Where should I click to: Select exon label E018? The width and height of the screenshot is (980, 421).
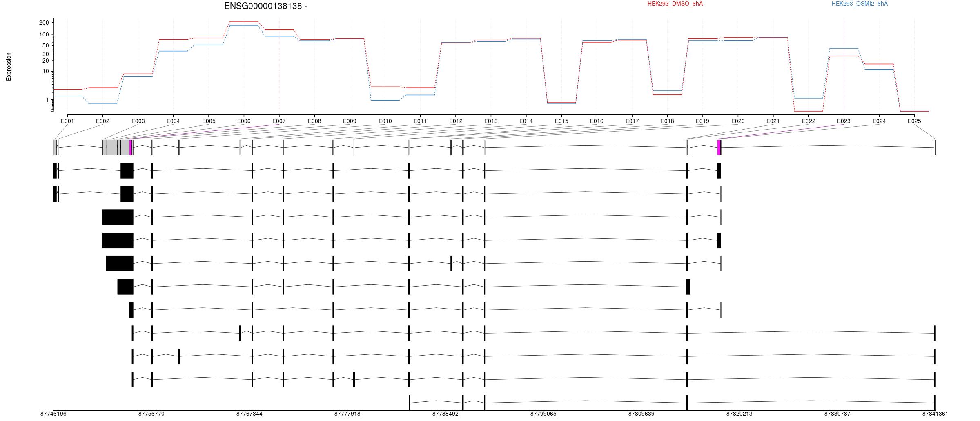click(667, 121)
